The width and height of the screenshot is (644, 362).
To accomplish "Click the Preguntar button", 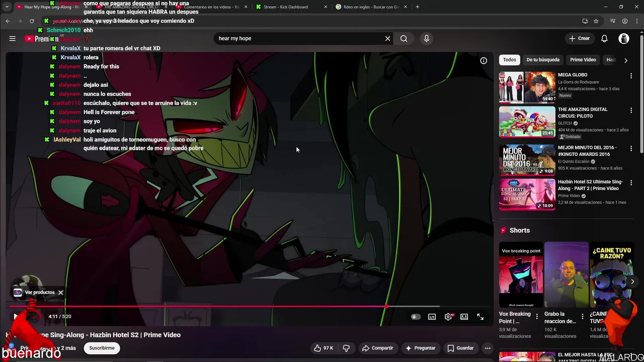I will point(421,348).
